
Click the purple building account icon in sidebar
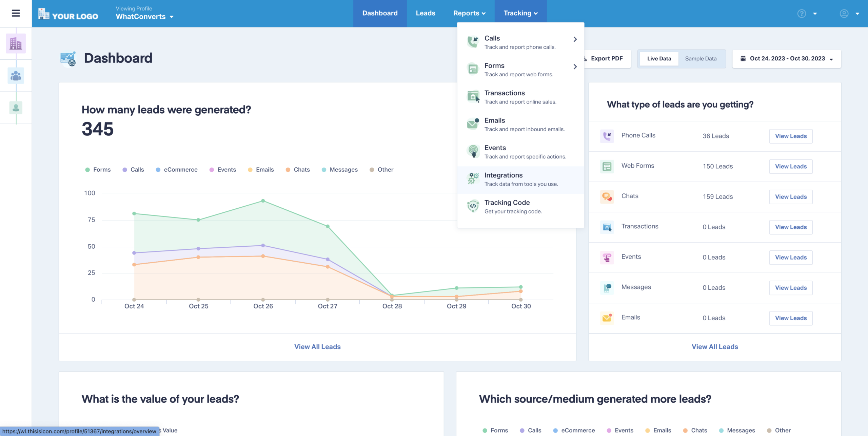point(16,43)
